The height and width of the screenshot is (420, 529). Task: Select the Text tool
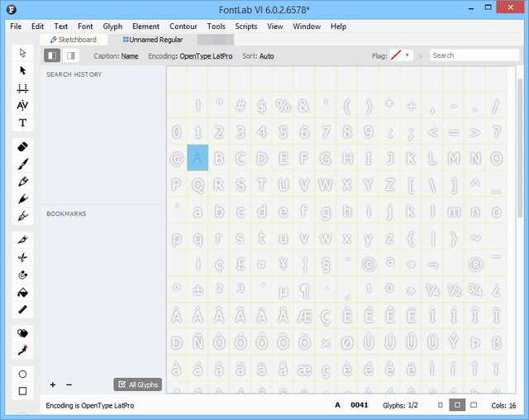point(22,123)
